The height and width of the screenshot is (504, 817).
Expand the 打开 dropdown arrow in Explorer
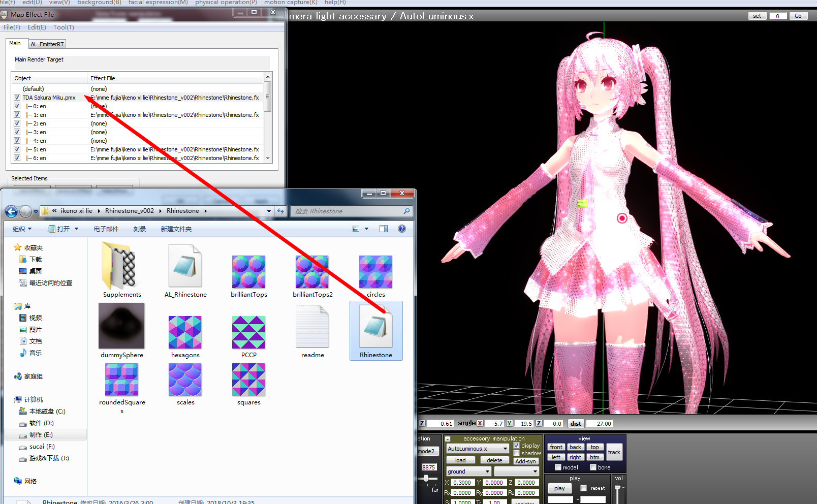(x=77, y=229)
